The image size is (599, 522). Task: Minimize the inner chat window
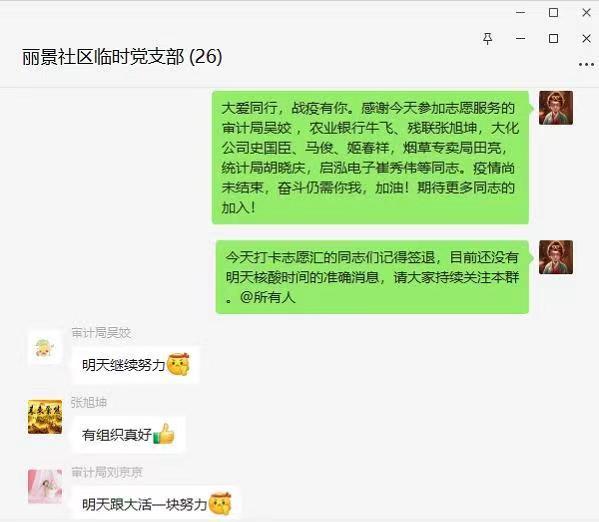coord(520,39)
